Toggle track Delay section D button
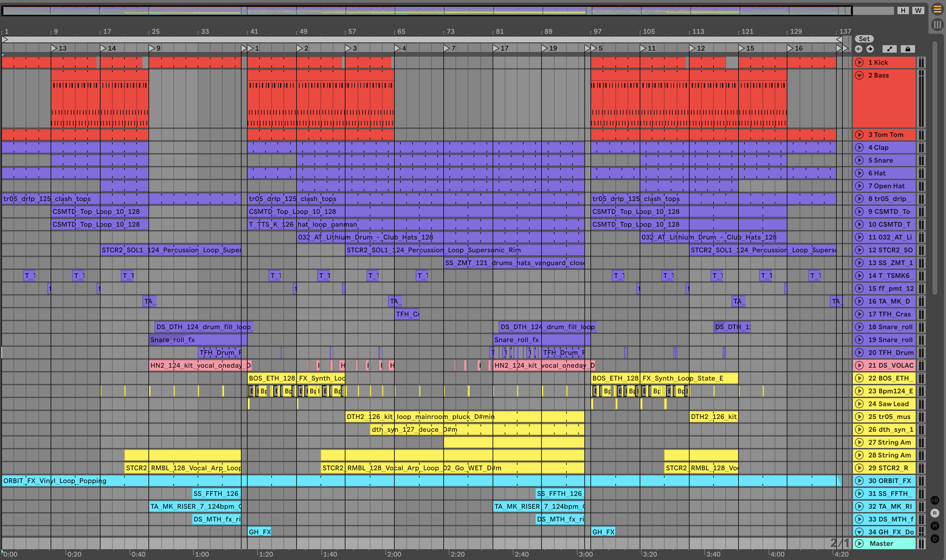 [x=935, y=538]
